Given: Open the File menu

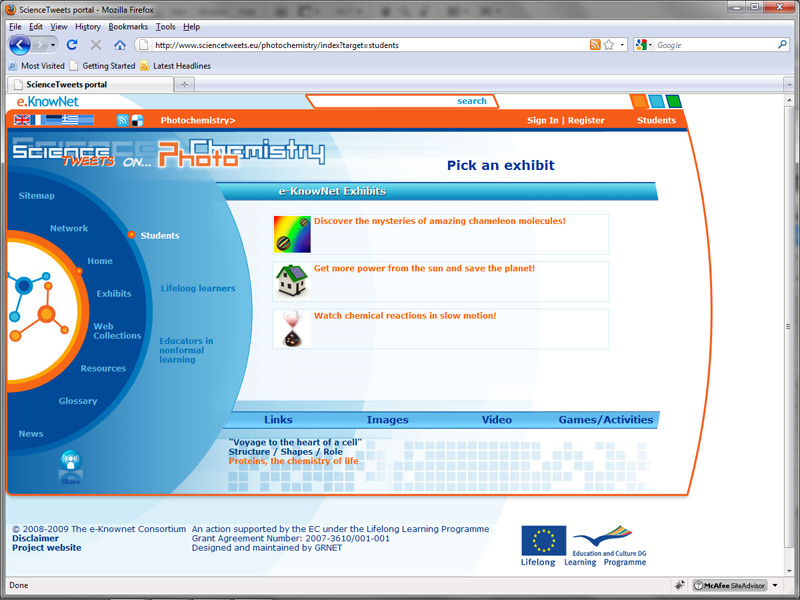Looking at the screenshot, I should (x=15, y=27).
